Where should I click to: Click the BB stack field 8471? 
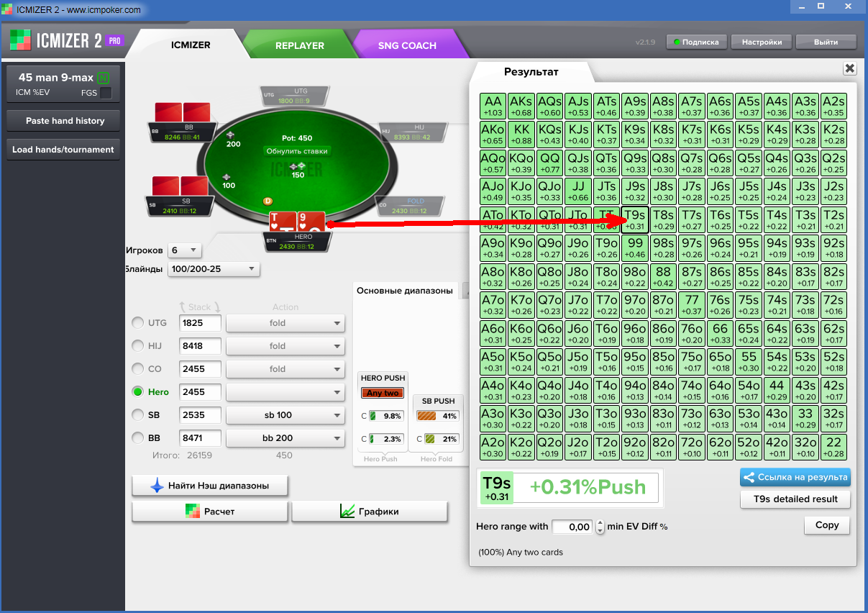(x=200, y=438)
